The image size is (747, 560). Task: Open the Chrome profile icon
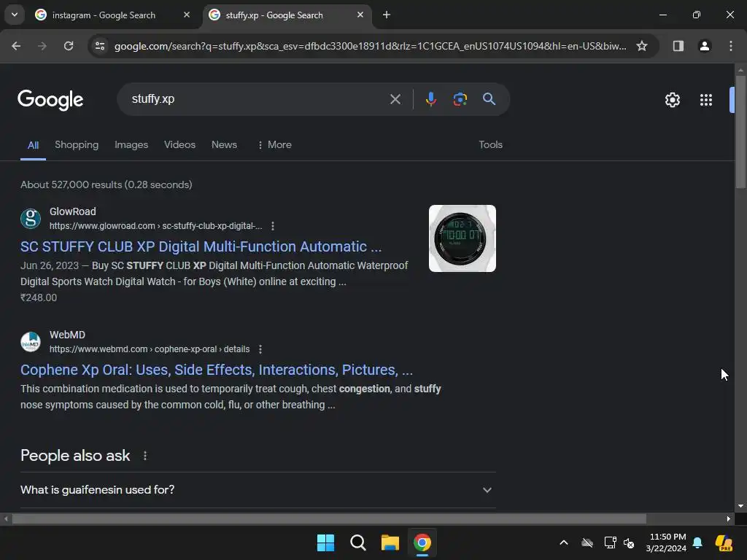pos(705,46)
